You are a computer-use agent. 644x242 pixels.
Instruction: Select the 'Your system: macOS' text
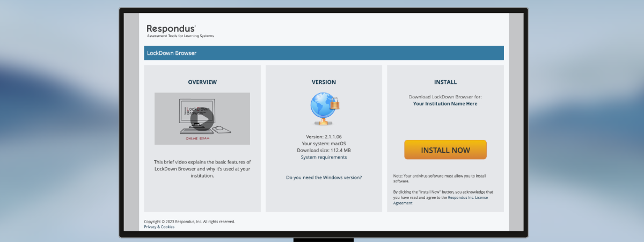click(324, 144)
